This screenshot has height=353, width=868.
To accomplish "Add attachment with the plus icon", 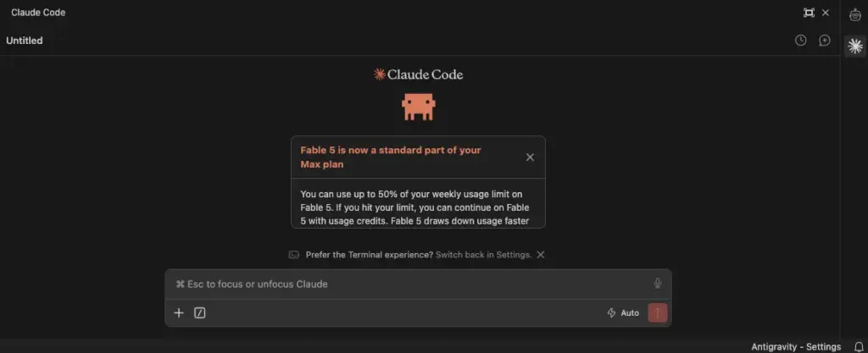I will 178,313.
